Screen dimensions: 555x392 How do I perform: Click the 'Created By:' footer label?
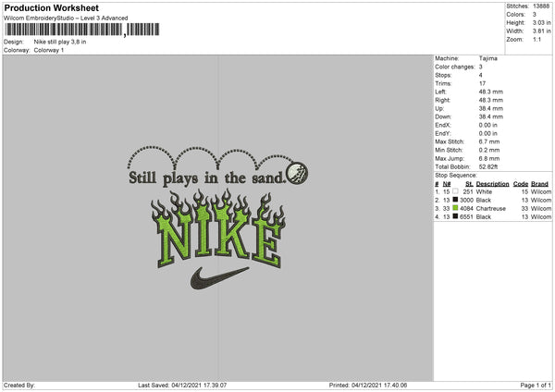tap(19, 385)
